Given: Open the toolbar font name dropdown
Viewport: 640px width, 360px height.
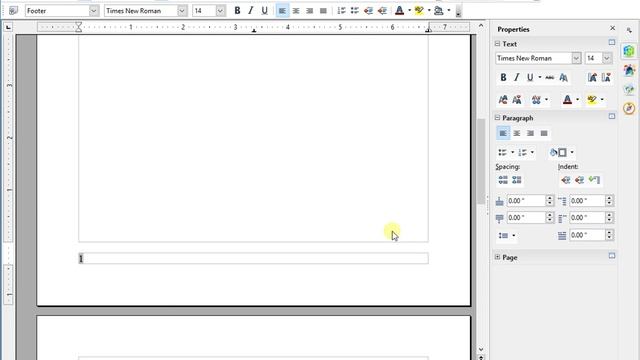Looking at the screenshot, I should pyautogui.click(x=182, y=11).
